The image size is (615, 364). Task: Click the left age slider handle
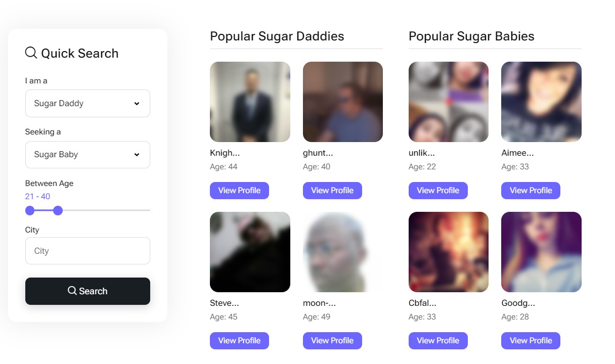click(x=30, y=210)
